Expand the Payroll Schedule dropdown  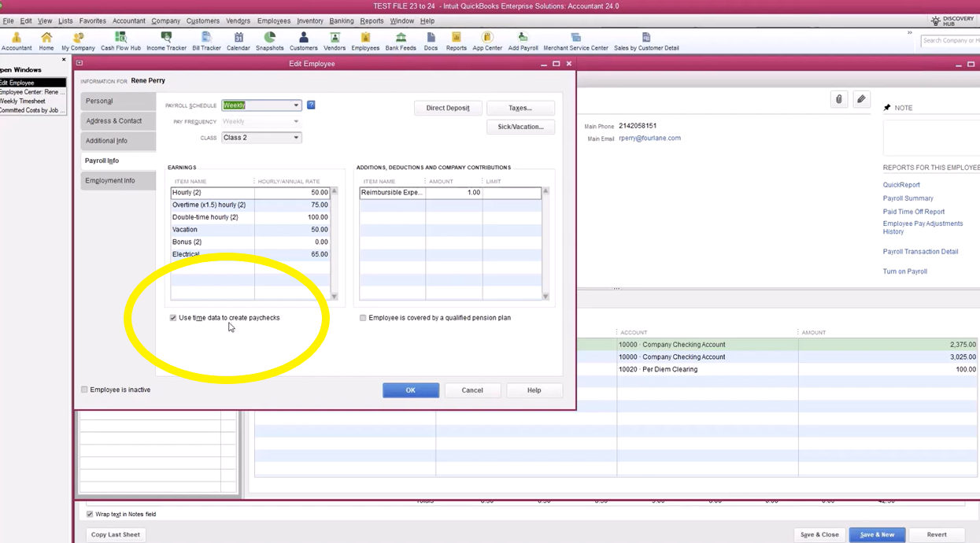(x=296, y=105)
